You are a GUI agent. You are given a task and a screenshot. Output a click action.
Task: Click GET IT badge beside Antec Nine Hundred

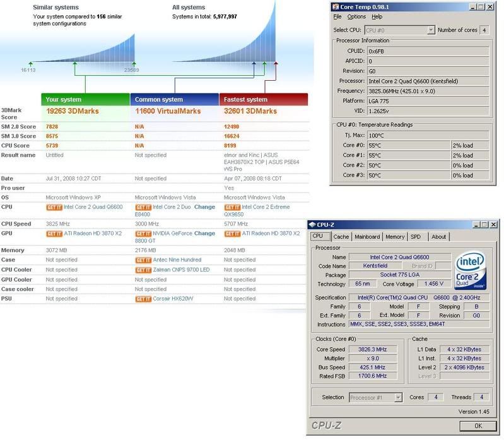(143, 260)
